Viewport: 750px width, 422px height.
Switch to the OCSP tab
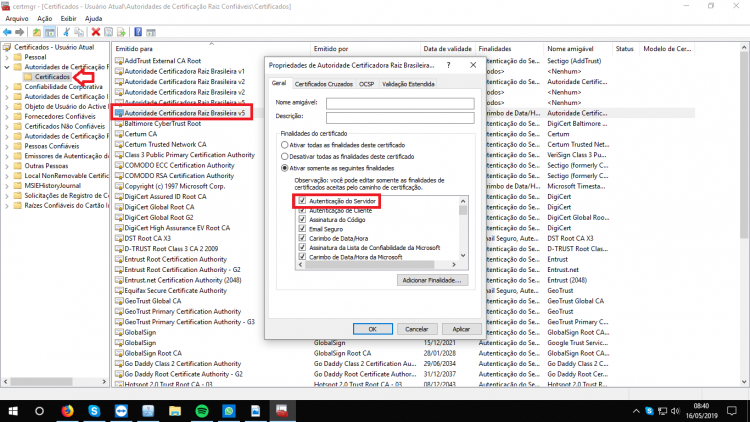(x=366, y=84)
